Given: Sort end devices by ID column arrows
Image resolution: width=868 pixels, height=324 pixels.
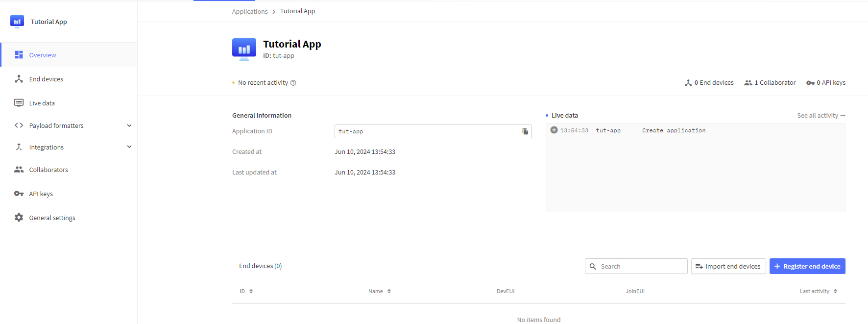Looking at the screenshot, I should click(251, 291).
